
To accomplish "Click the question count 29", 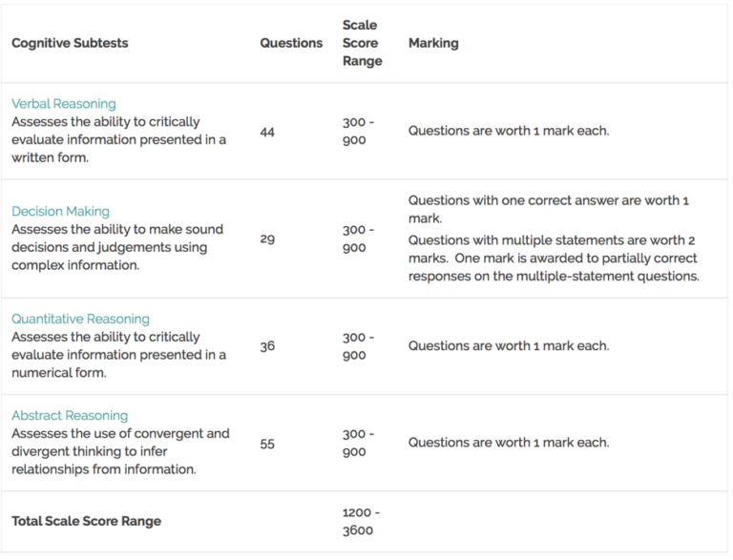I will 267,239.
